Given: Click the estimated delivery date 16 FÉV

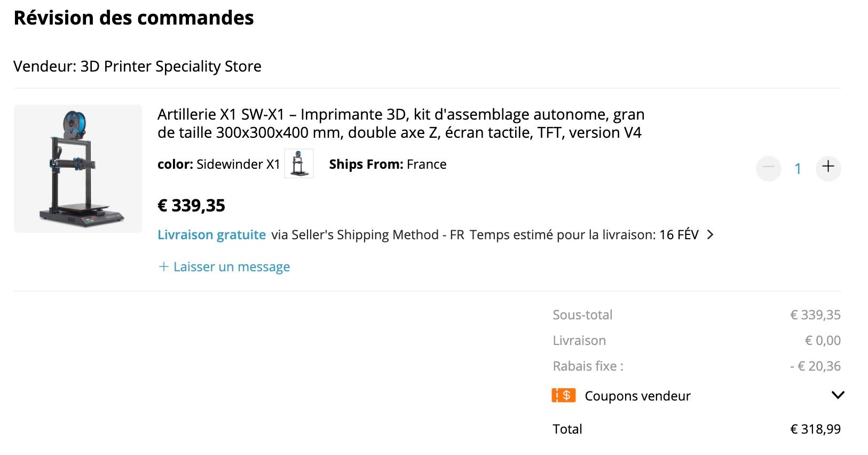Looking at the screenshot, I should coord(678,235).
